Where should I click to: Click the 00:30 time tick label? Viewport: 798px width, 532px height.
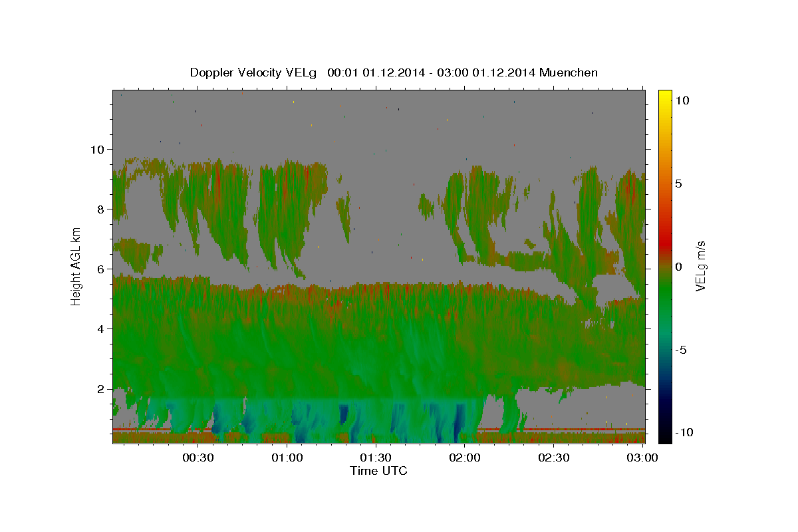tap(198, 458)
